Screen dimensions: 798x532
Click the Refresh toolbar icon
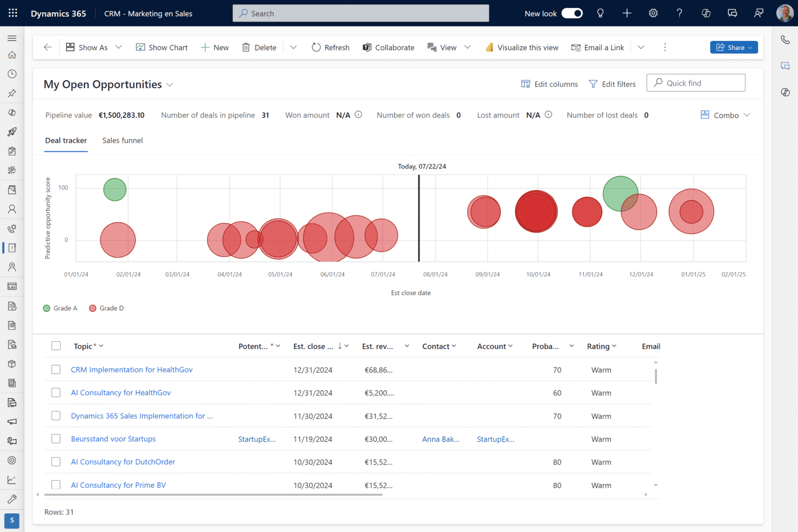[316, 47]
